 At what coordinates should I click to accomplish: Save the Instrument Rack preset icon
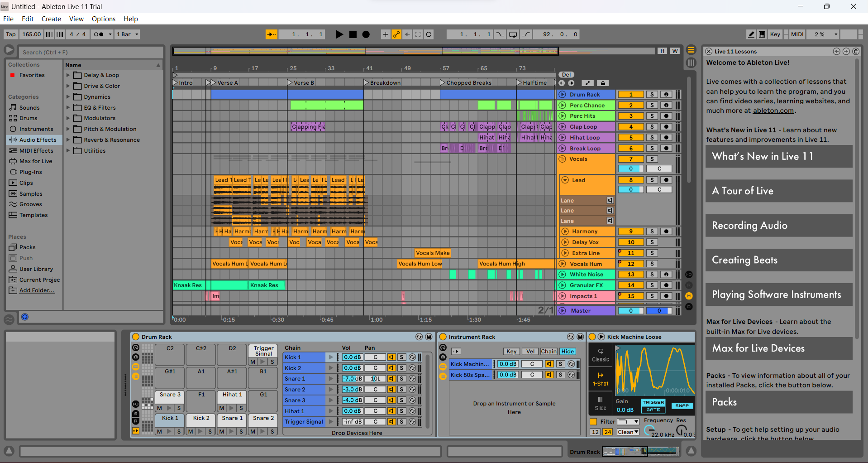pos(580,337)
